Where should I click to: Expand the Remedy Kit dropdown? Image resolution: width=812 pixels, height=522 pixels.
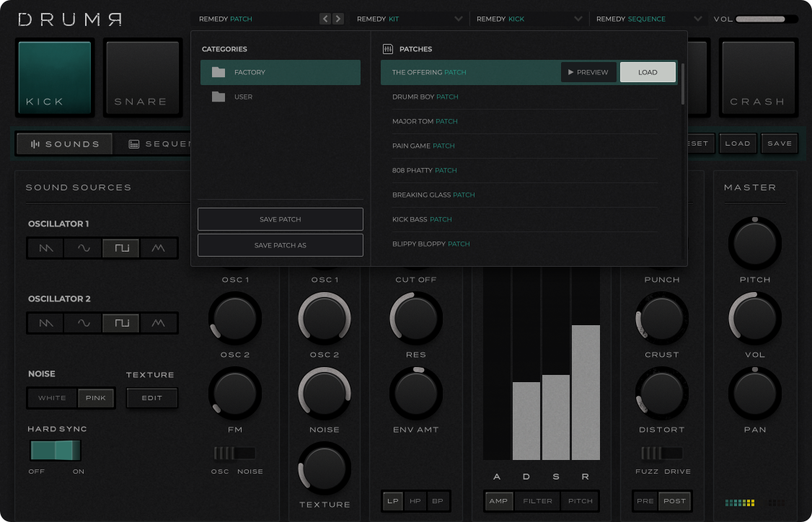(x=409, y=19)
